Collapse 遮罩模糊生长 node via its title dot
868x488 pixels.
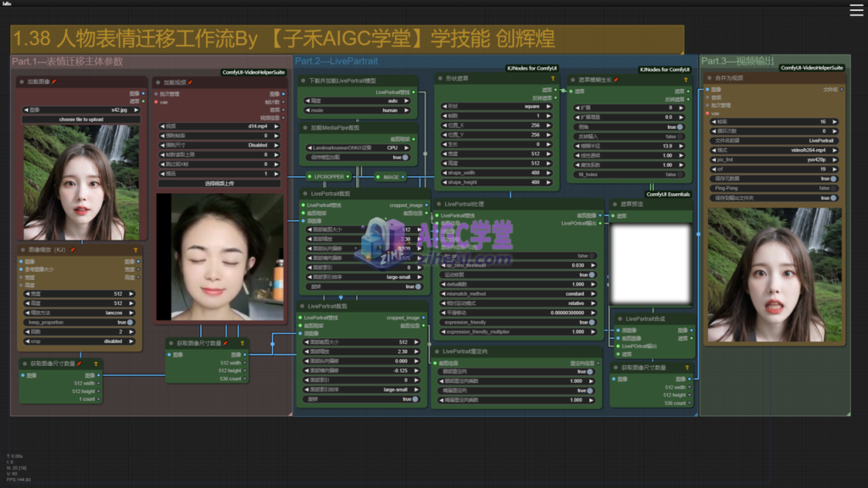tap(573, 80)
